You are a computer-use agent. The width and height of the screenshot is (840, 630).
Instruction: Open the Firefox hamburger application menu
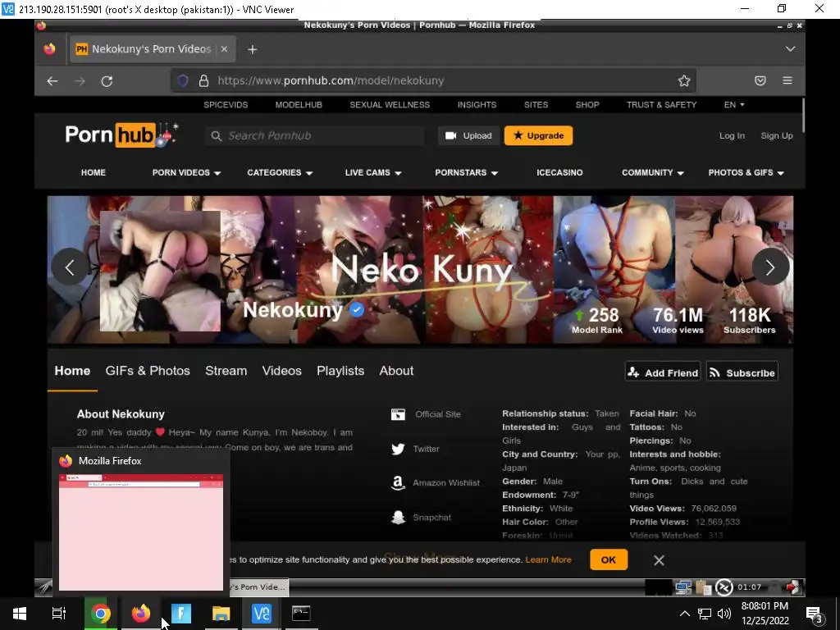(787, 80)
